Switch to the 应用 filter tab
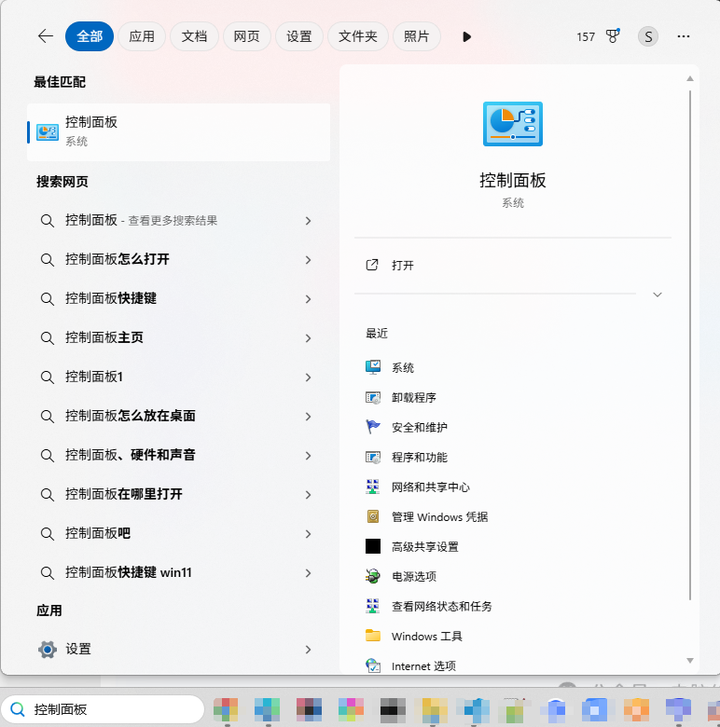 pos(141,36)
